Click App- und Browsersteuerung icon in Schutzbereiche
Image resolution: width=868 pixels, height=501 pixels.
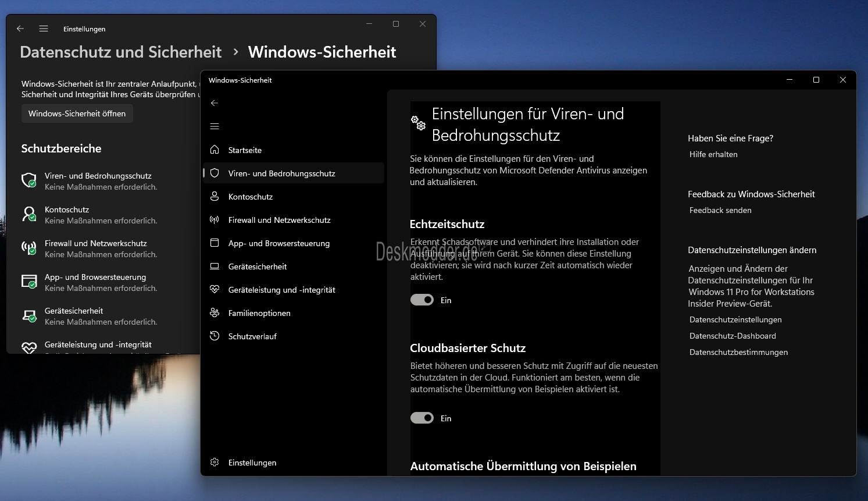click(29, 282)
